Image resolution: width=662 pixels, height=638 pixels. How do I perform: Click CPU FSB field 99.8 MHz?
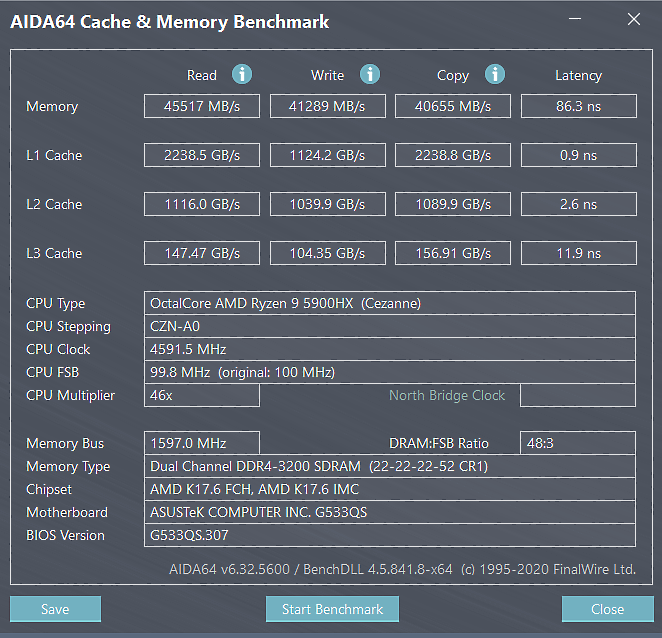(390, 372)
